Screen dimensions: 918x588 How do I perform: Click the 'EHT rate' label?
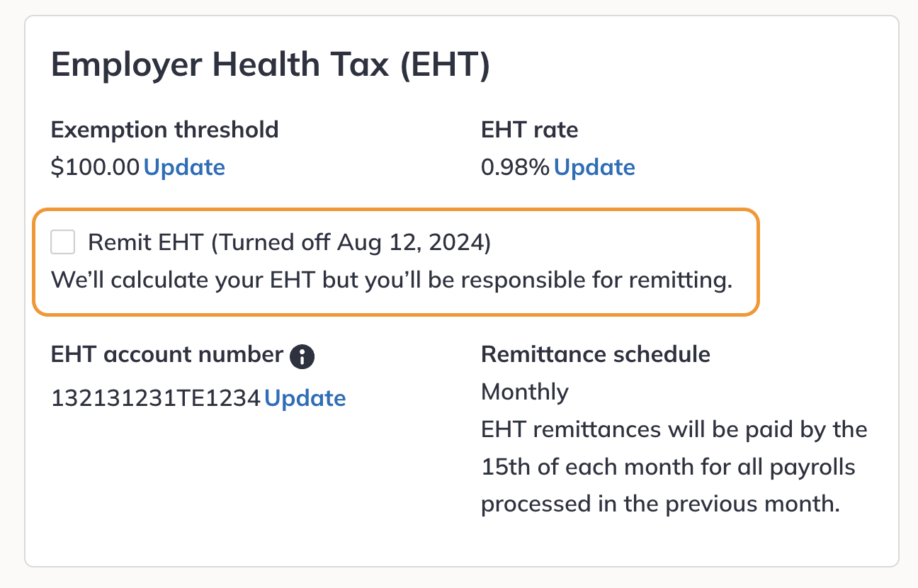coord(529,130)
